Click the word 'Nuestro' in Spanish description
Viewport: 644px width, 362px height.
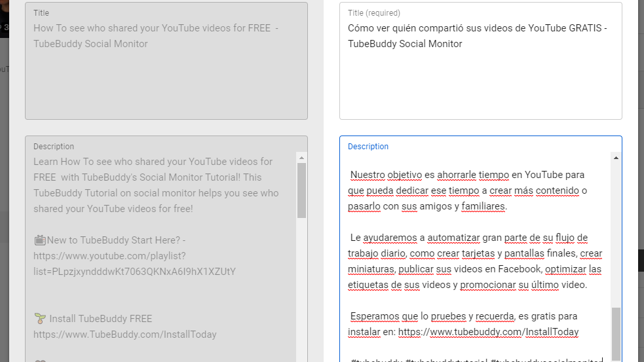tap(368, 175)
